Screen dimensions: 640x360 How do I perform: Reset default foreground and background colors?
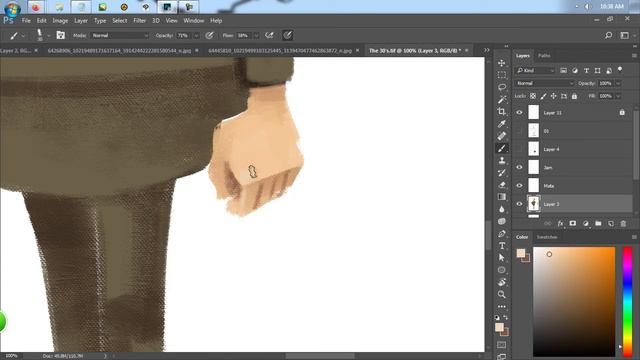[497, 317]
